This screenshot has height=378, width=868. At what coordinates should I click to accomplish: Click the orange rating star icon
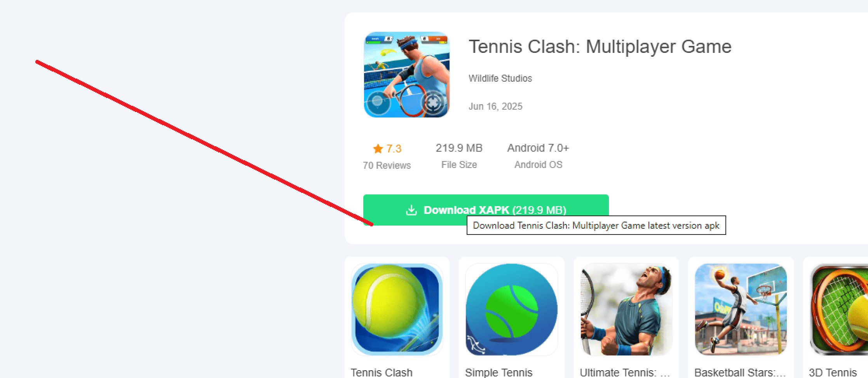click(378, 149)
